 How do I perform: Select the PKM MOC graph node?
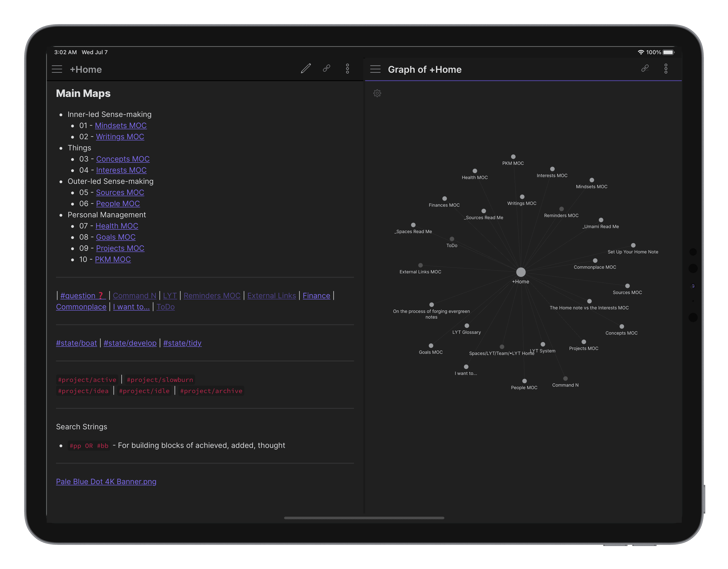click(x=513, y=157)
